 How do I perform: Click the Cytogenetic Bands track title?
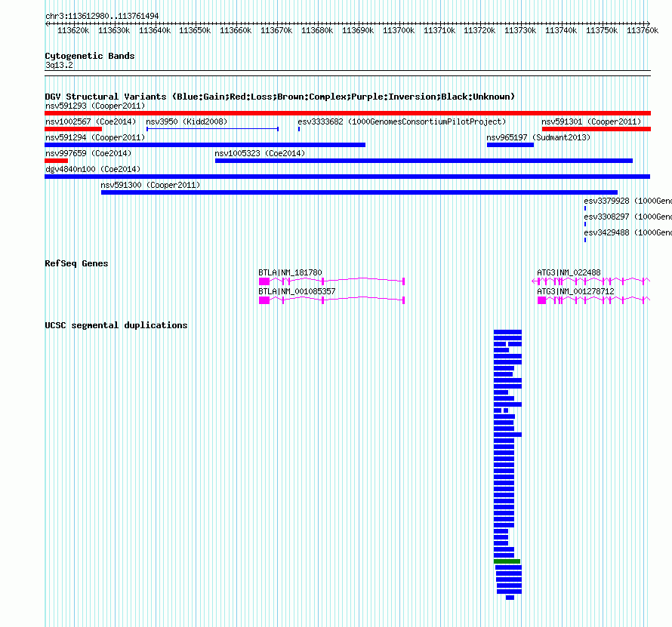point(90,56)
